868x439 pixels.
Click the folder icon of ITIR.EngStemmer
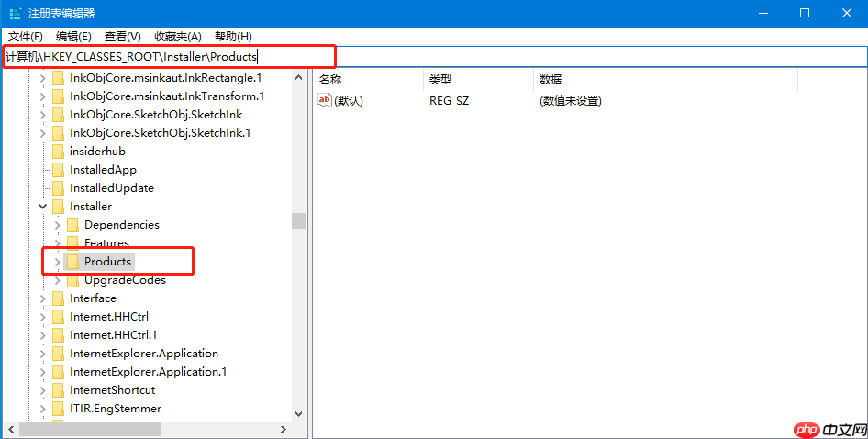click(x=58, y=409)
